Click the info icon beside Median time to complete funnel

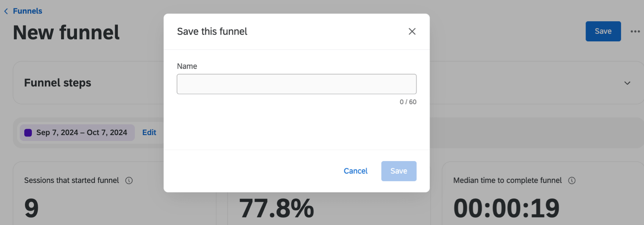tap(572, 181)
